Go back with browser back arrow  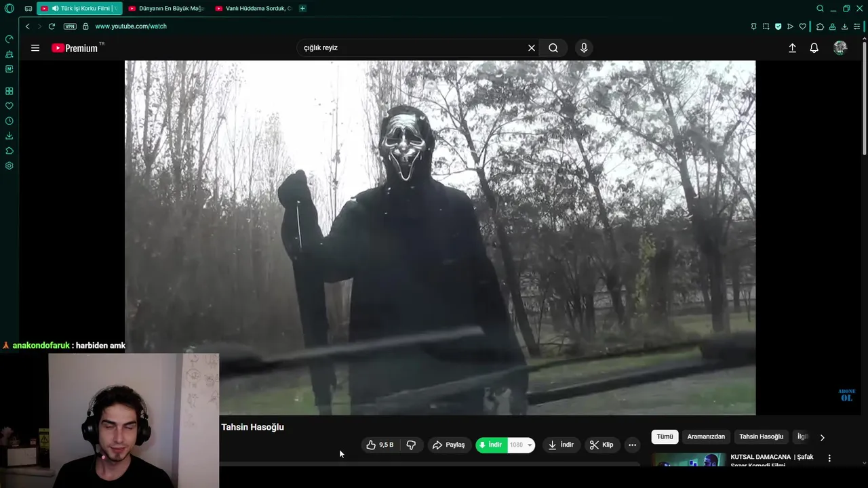point(27,26)
